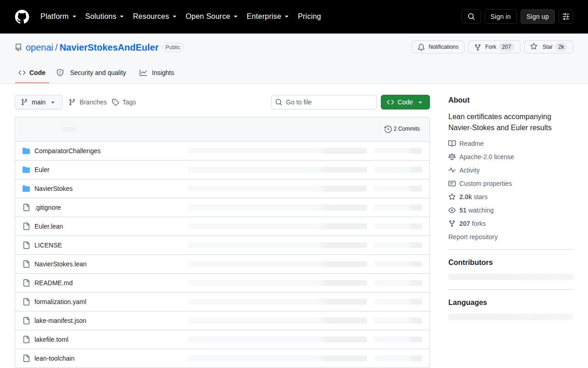Expand the Enterprise menu
Image resolution: width=588 pixels, height=368 pixels.
click(268, 17)
